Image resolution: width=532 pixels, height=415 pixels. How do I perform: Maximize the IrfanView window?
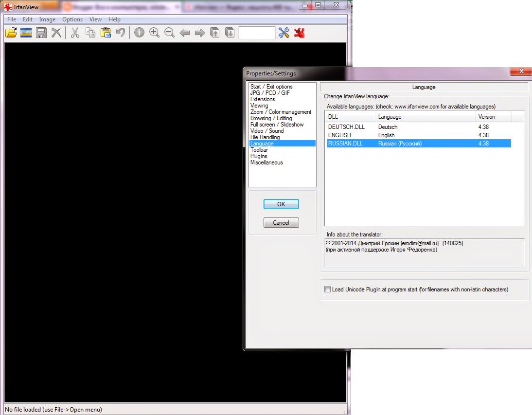(x=318, y=5)
